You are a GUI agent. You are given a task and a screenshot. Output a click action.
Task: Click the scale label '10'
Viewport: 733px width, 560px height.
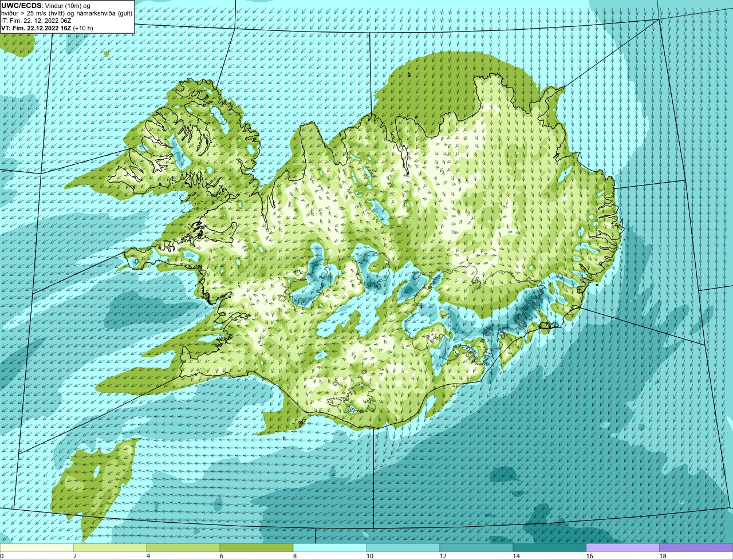(x=370, y=556)
